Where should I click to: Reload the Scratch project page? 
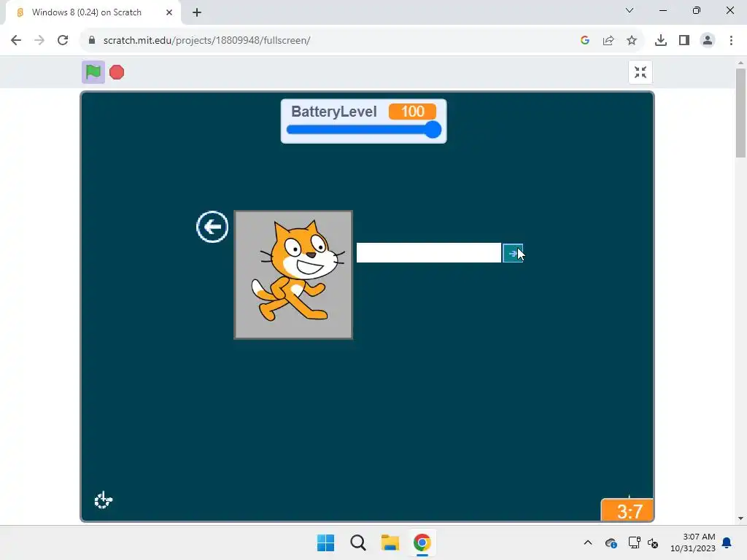pyautogui.click(x=63, y=41)
